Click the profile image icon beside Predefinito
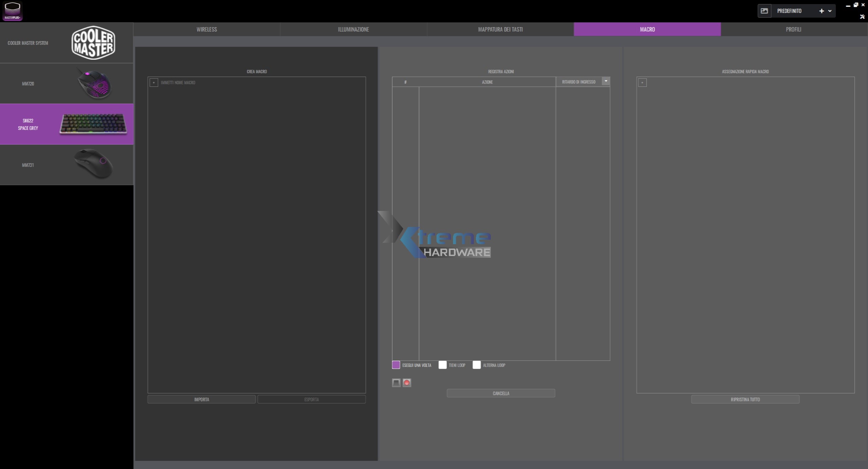 point(764,11)
